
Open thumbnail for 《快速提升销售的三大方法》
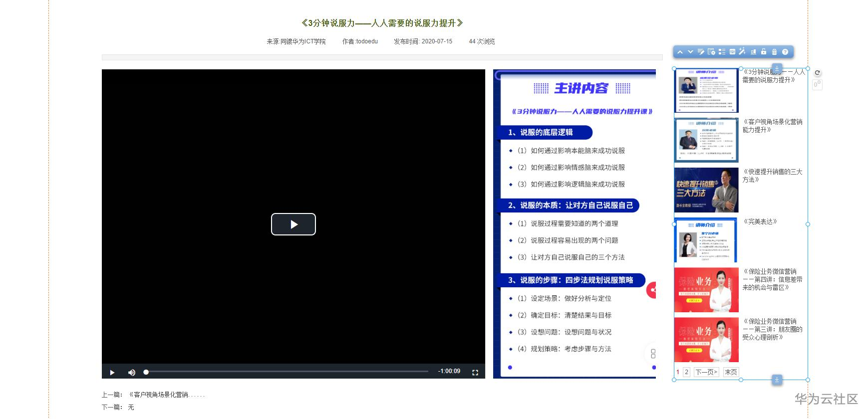(706, 190)
